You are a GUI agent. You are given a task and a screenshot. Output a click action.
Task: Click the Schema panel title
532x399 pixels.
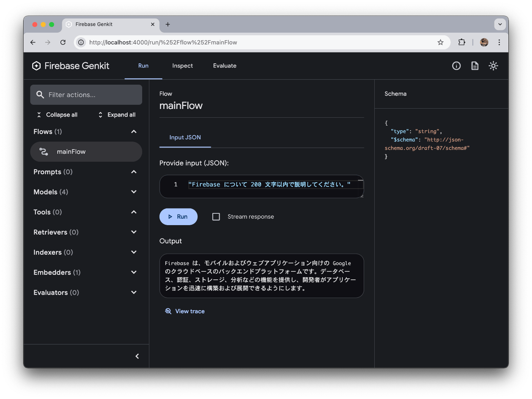tap(396, 94)
